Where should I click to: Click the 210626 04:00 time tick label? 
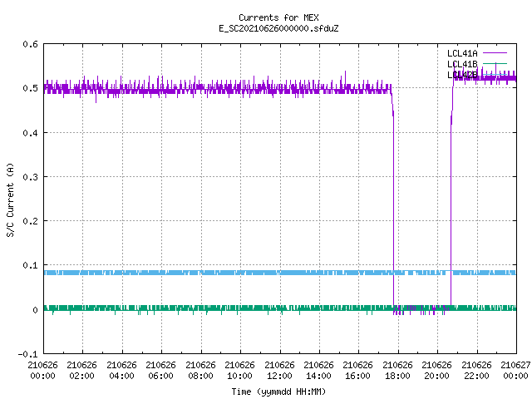(x=121, y=371)
